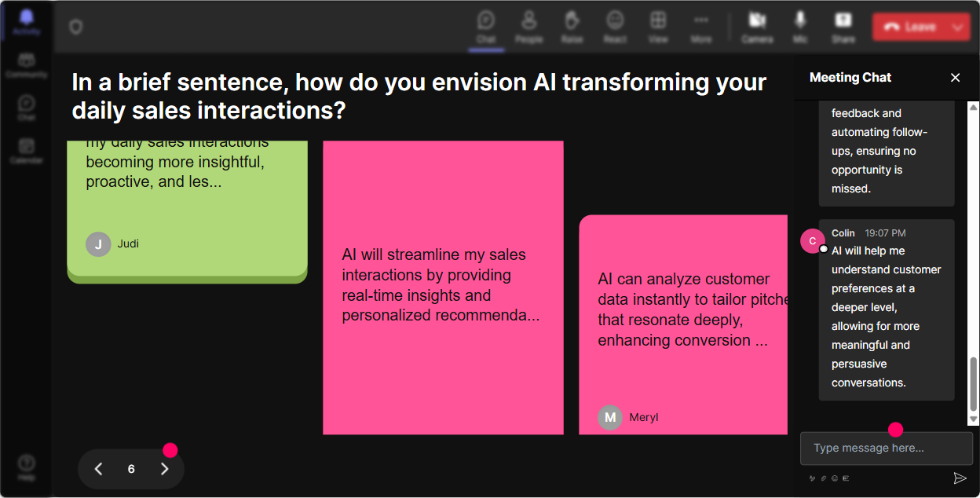Viewport: 980px width, 498px height.
Task: Toggle the Camera on or off
Action: coord(757,27)
